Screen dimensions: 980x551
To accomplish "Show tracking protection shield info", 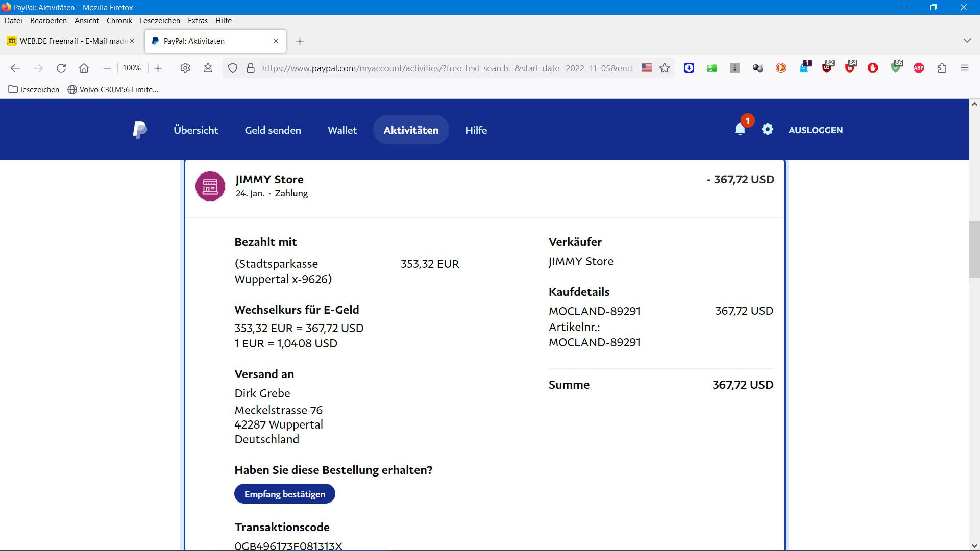I will coord(233,68).
